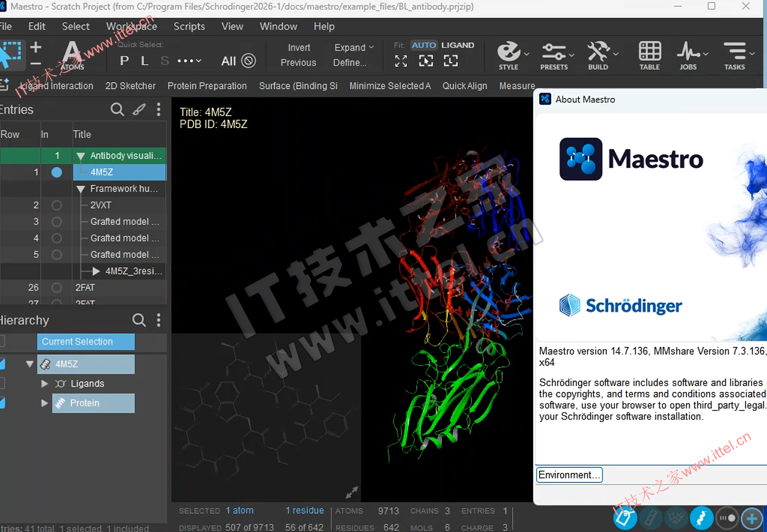Open the Window menu

click(278, 26)
